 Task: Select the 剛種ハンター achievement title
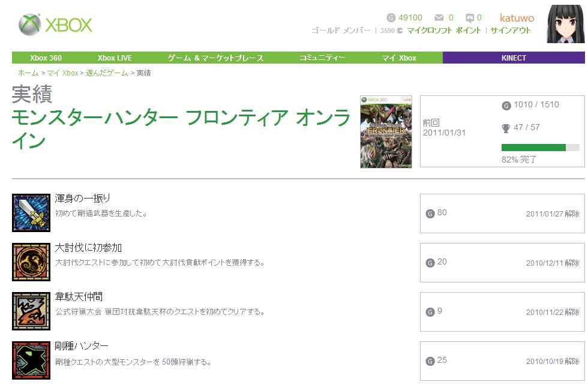[x=82, y=345]
